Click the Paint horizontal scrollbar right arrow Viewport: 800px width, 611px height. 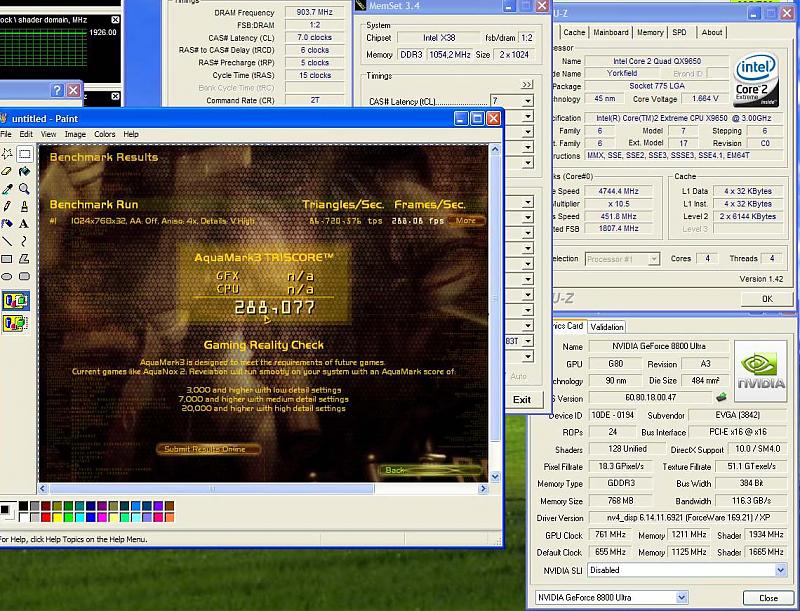pyautogui.click(x=483, y=489)
